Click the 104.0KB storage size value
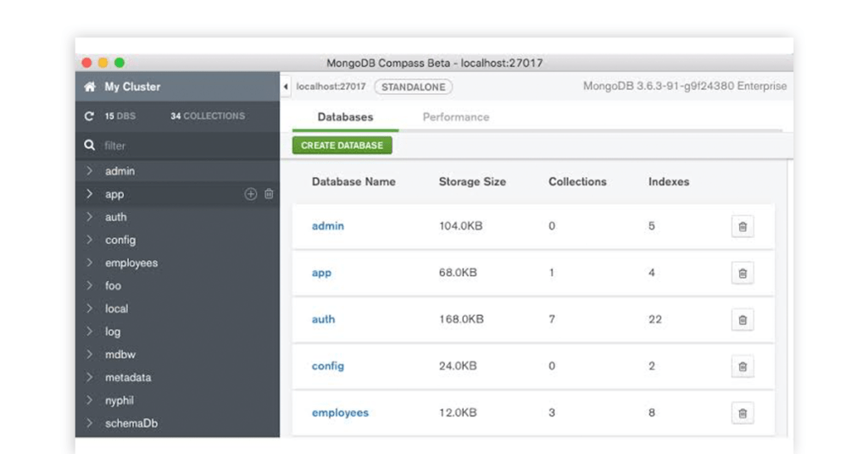The image size is (868, 454). pos(460,225)
